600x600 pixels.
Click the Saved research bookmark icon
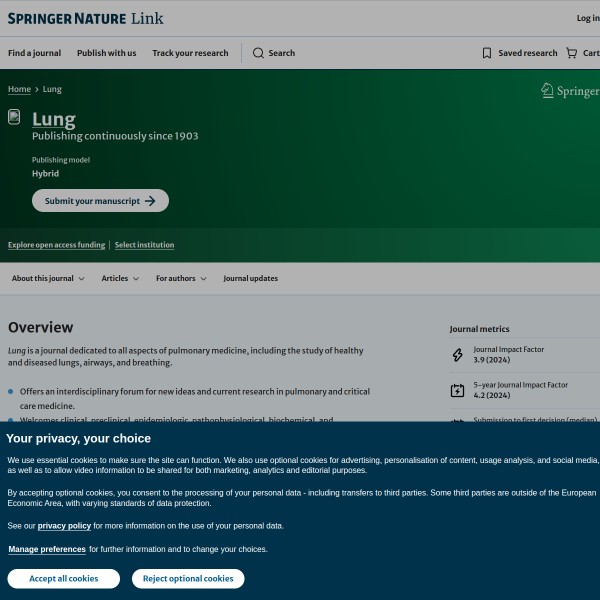click(487, 53)
